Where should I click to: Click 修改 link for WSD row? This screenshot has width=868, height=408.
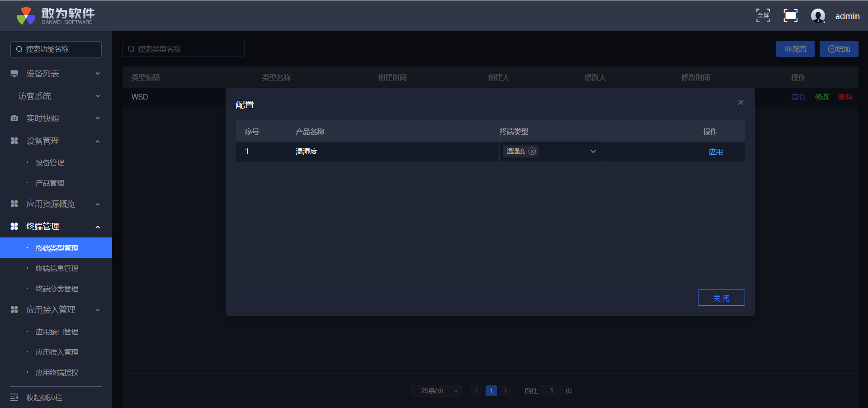click(822, 97)
